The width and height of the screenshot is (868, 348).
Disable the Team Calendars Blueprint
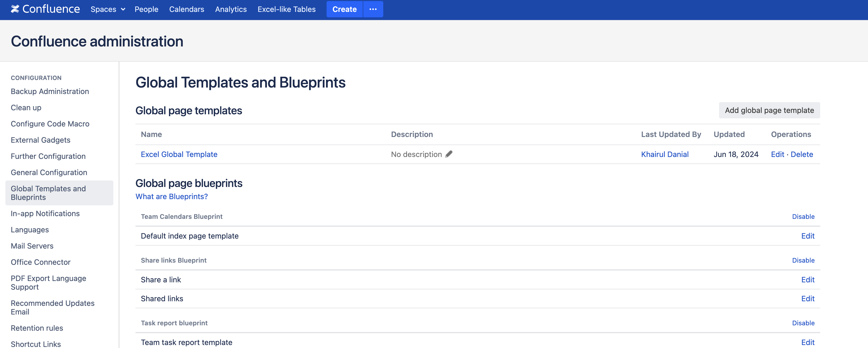[x=803, y=216]
